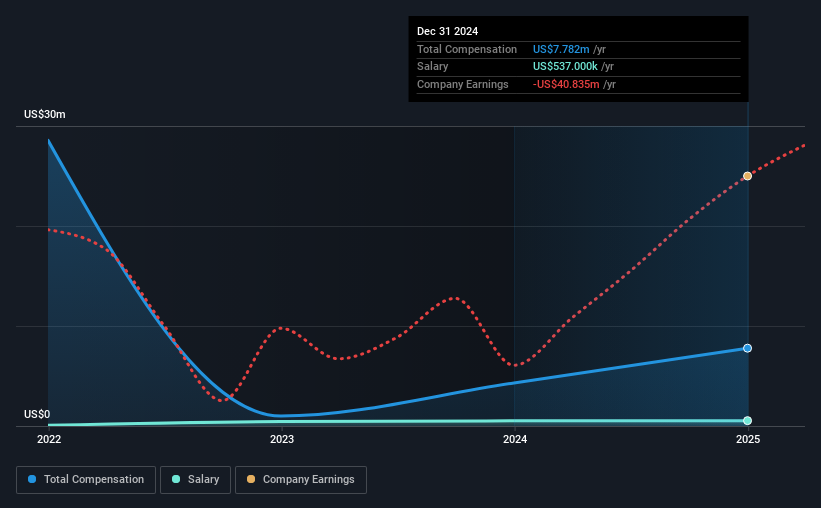Click the blue Total Compensation legend dot
821x508 pixels.
point(32,479)
